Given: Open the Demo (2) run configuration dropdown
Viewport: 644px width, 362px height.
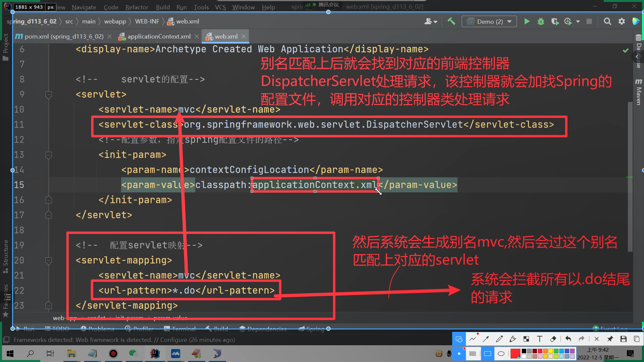Looking at the screenshot, I should 509,21.
